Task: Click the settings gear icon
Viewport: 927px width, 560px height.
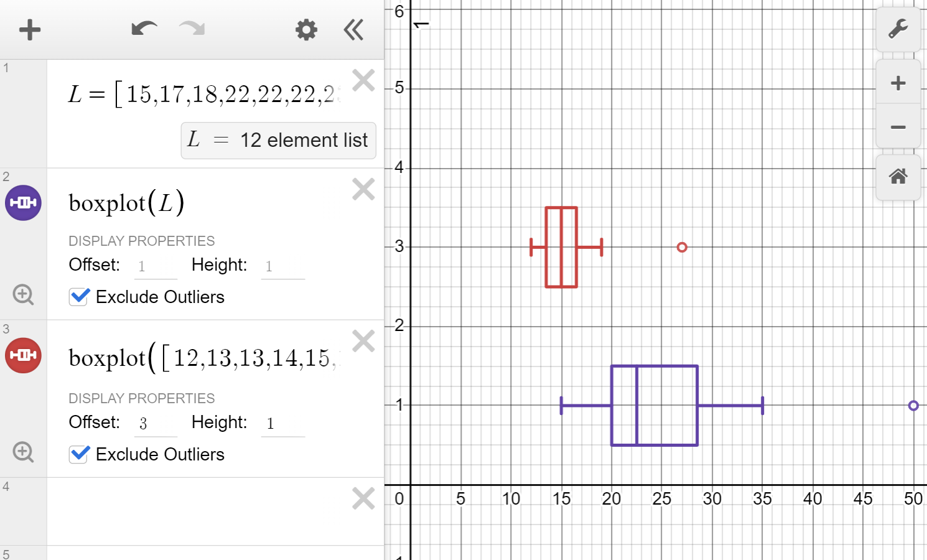Action: 305,29
